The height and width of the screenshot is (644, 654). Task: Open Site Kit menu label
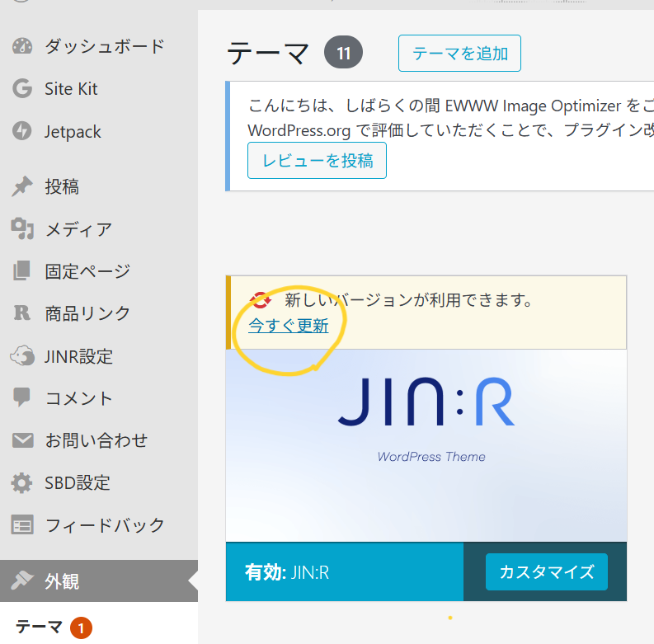pyautogui.click(x=71, y=89)
